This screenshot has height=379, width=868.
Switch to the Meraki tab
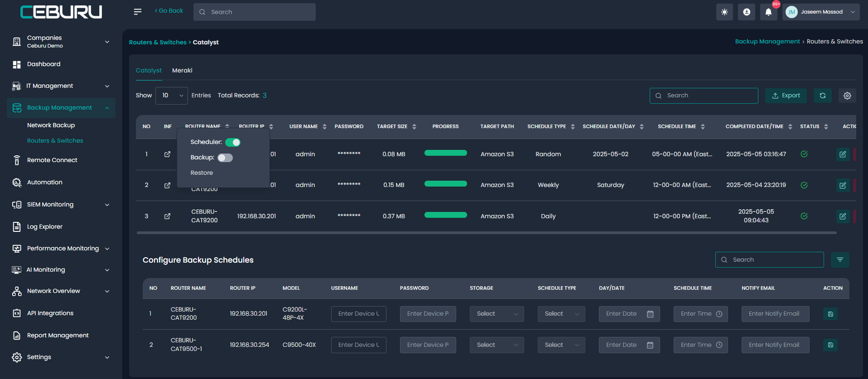[182, 70]
